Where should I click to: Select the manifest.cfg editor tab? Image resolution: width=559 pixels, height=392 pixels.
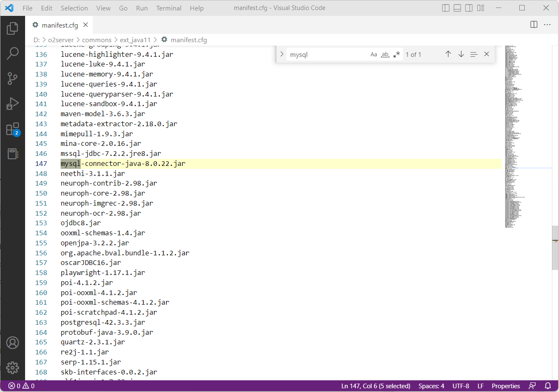point(60,25)
